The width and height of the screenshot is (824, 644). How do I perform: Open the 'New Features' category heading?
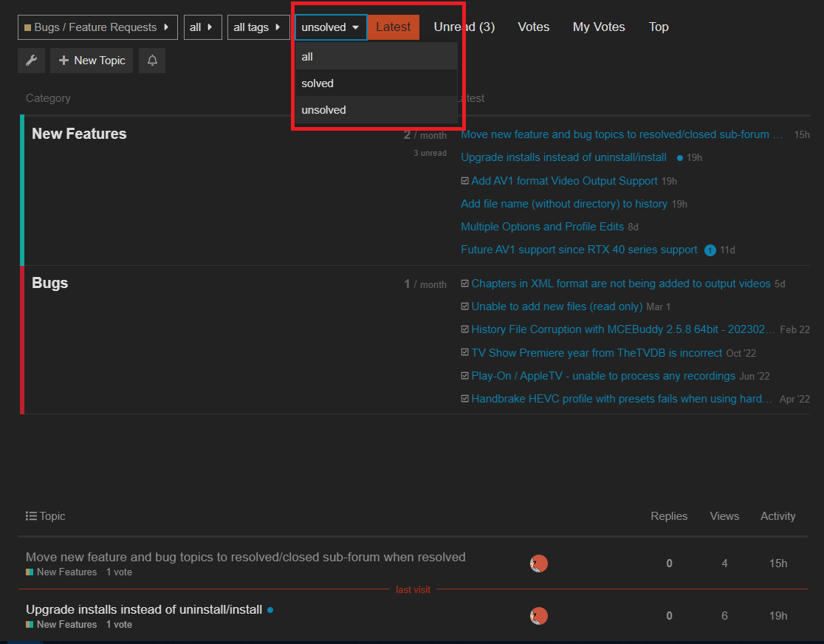pyautogui.click(x=79, y=134)
